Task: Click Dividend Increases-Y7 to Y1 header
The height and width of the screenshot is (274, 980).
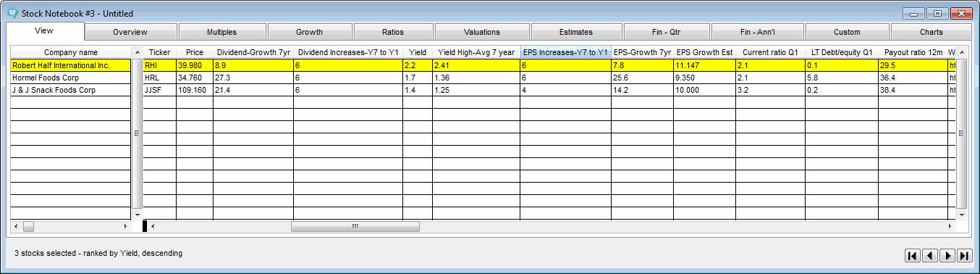Action: (348, 52)
